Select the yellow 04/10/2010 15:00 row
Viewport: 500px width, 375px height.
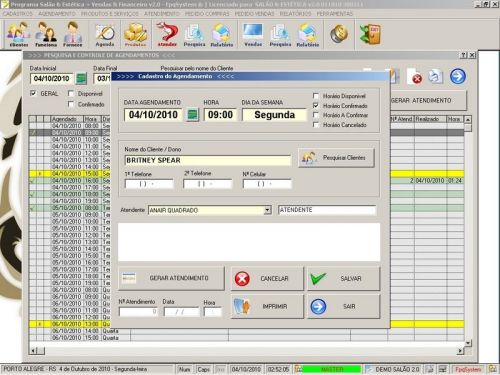point(246,174)
